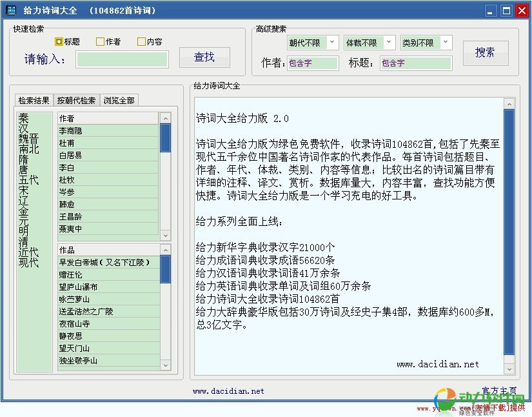Click the description text panel scrollbar
This screenshot has width=532, height=417.
pos(509,232)
